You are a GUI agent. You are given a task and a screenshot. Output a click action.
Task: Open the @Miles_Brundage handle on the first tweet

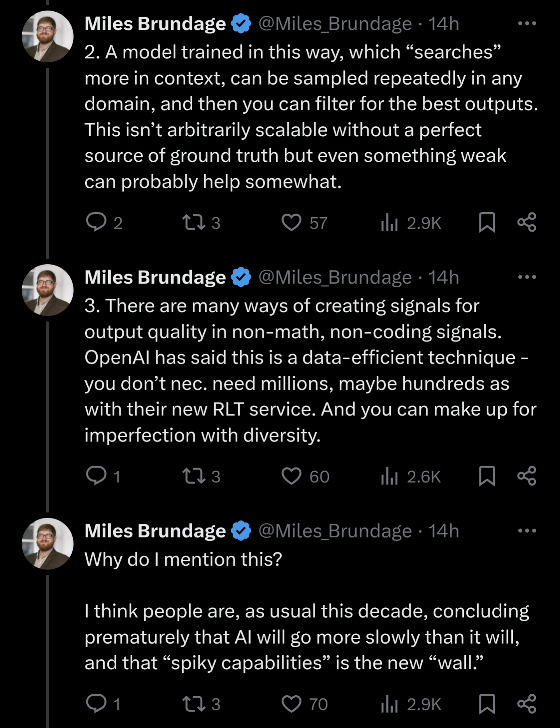pyautogui.click(x=335, y=24)
